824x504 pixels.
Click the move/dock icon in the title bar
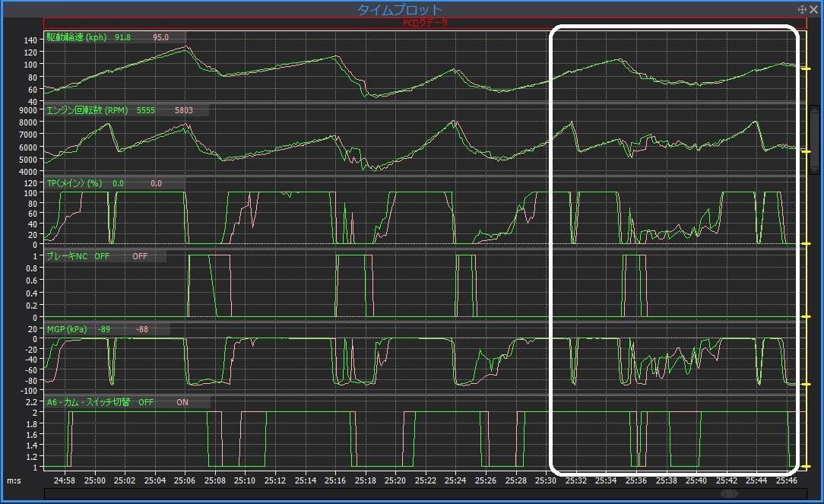(x=802, y=9)
